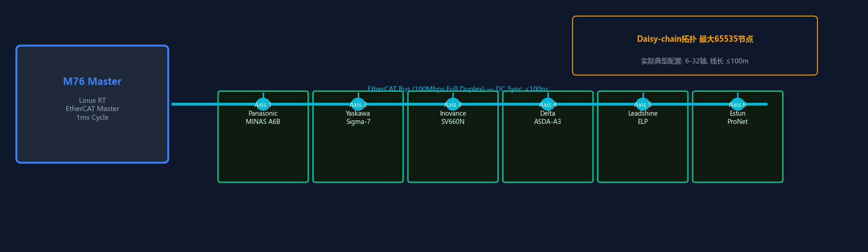
Task: Click the EtherCAT Master label
Action: pyautogui.click(x=92, y=109)
